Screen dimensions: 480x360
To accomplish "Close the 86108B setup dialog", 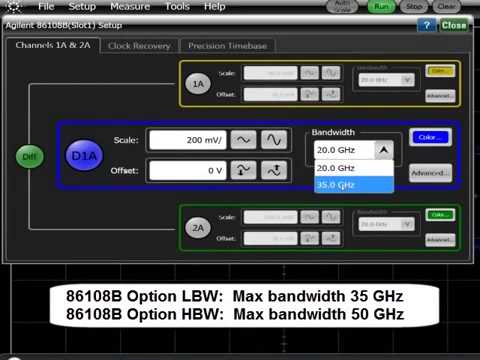I will tap(454, 25).
